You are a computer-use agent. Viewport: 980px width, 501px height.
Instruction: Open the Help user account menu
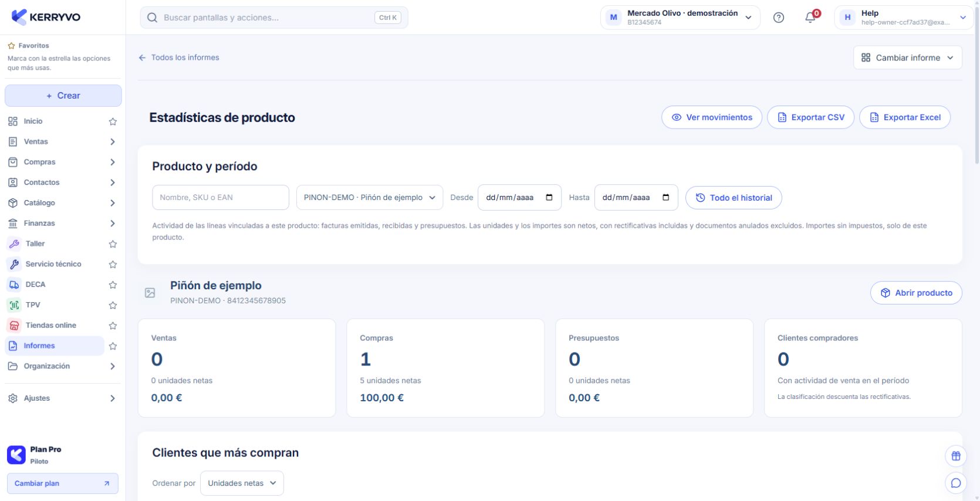tap(904, 18)
